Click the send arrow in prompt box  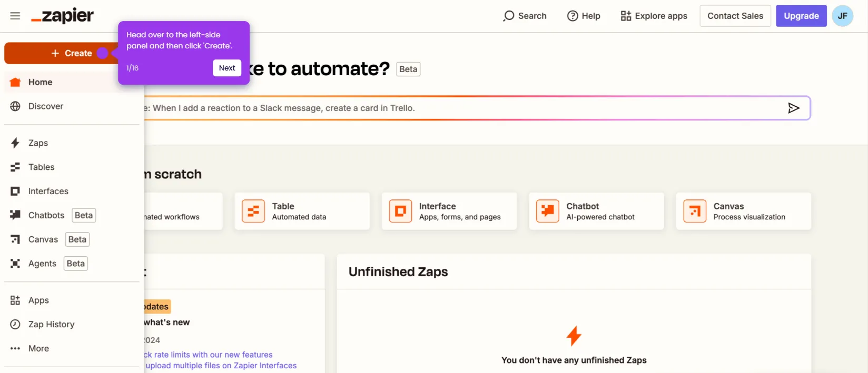tap(794, 108)
